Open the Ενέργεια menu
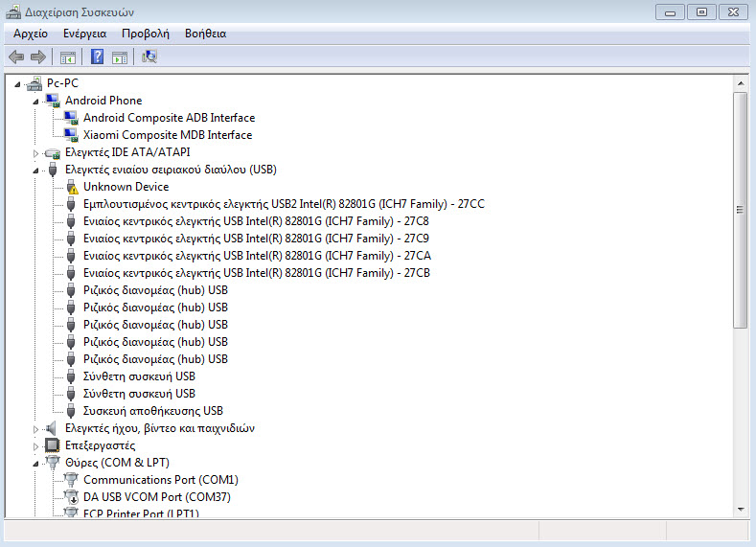 84,34
